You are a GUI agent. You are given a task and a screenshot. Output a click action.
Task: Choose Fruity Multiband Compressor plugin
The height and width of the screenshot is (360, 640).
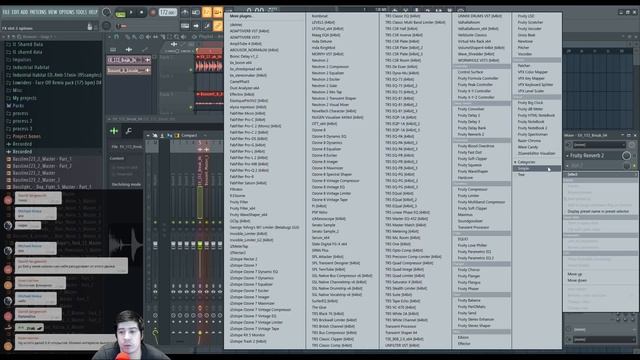[x=481, y=202]
